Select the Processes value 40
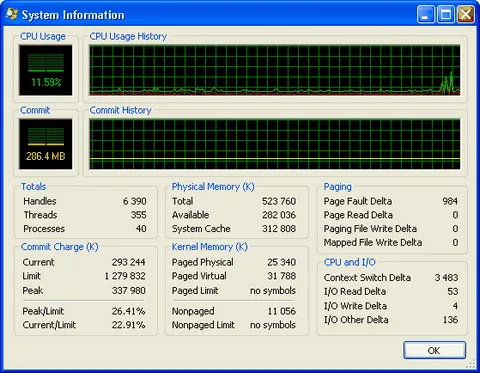This screenshot has width=480, height=373. [x=141, y=229]
